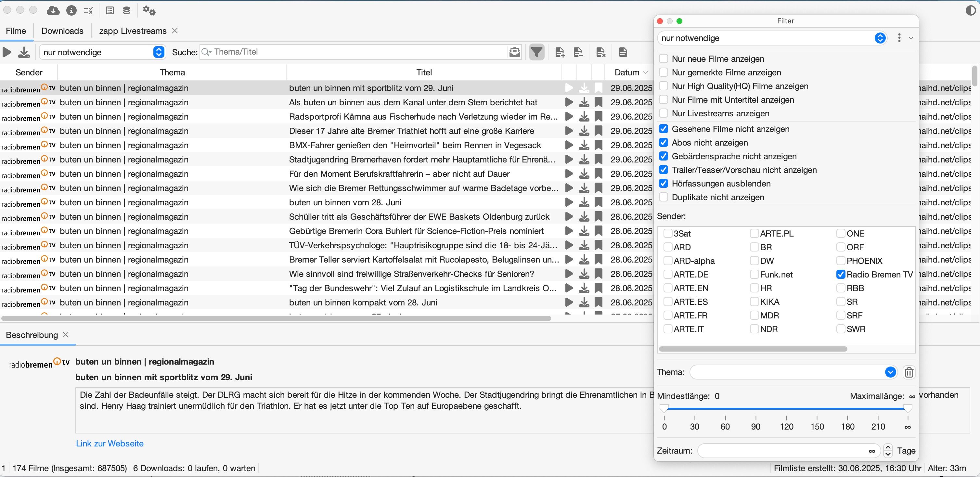Screen dimensions: 980x477
Task: Open the film info icon in top toolbar
Action: click(x=71, y=11)
